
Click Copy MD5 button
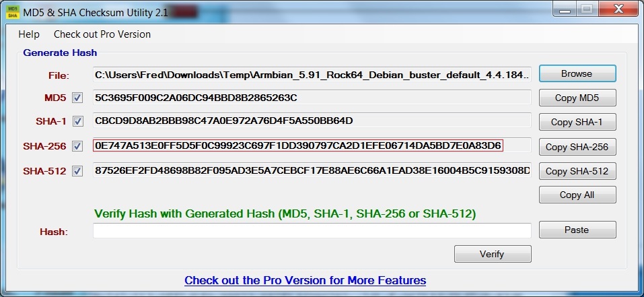tap(577, 98)
